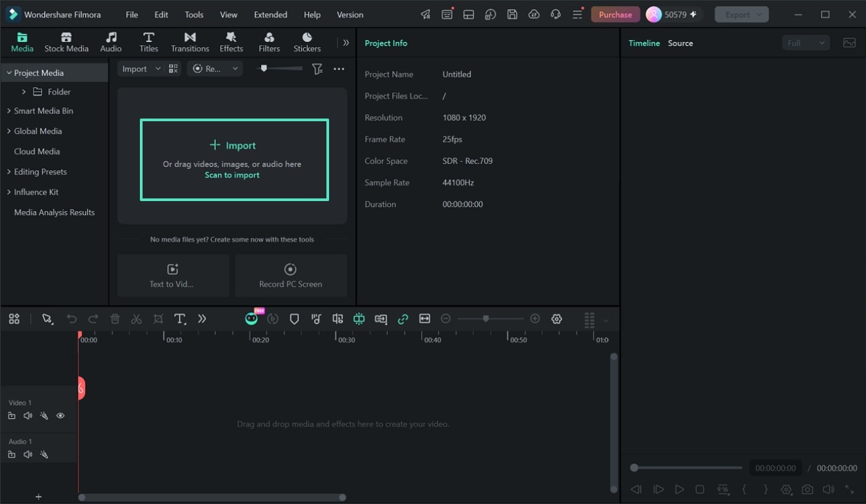Click the save project icon

click(512, 15)
